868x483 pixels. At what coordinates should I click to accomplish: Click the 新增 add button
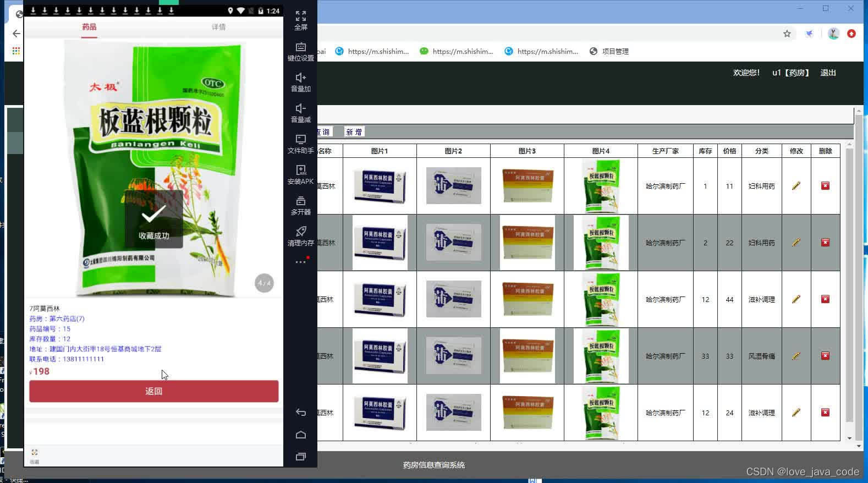354,132
